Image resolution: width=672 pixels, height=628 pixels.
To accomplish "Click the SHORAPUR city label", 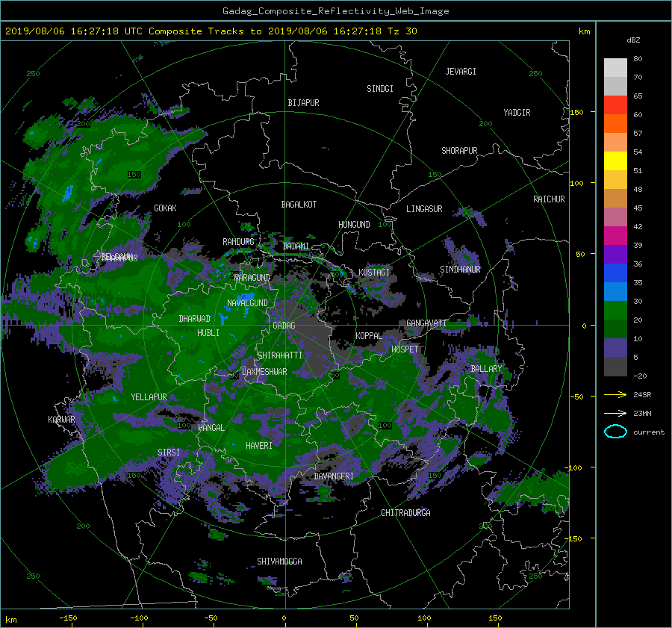I will (459, 151).
